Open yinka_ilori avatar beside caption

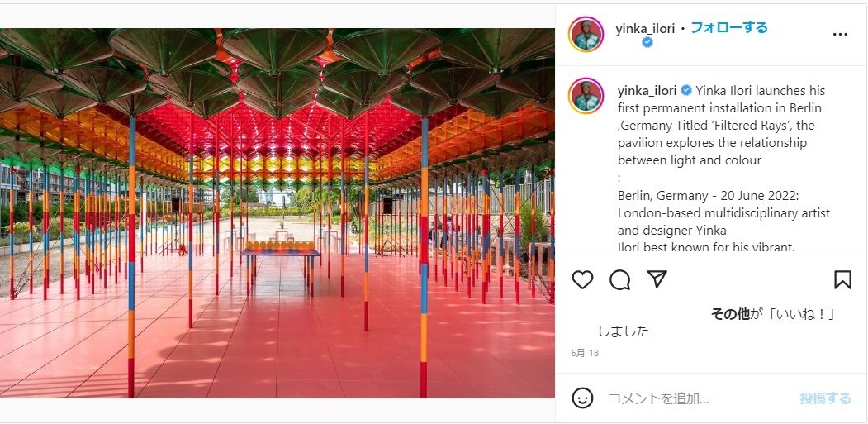(x=586, y=96)
